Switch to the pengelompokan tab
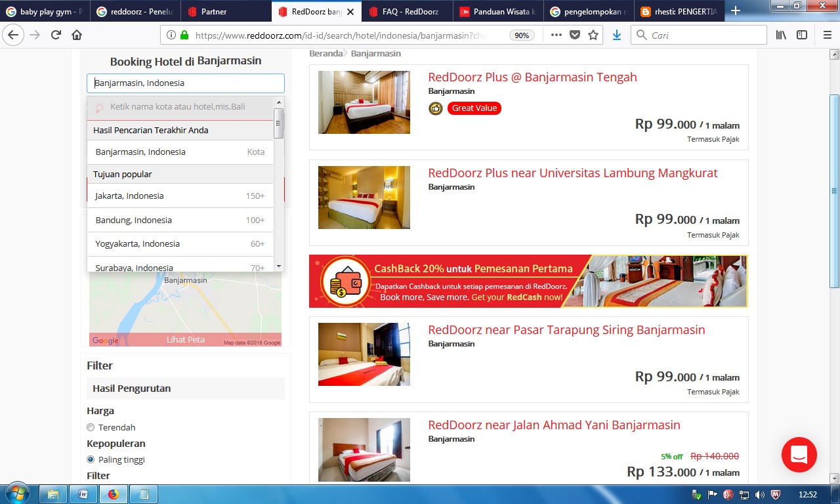The width and height of the screenshot is (840, 504). pyautogui.click(x=587, y=11)
